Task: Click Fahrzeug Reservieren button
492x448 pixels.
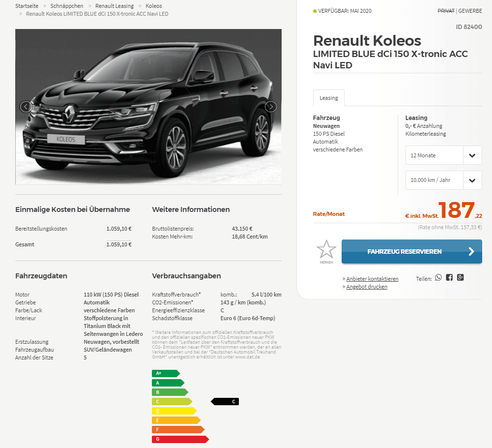Action: 412,251
